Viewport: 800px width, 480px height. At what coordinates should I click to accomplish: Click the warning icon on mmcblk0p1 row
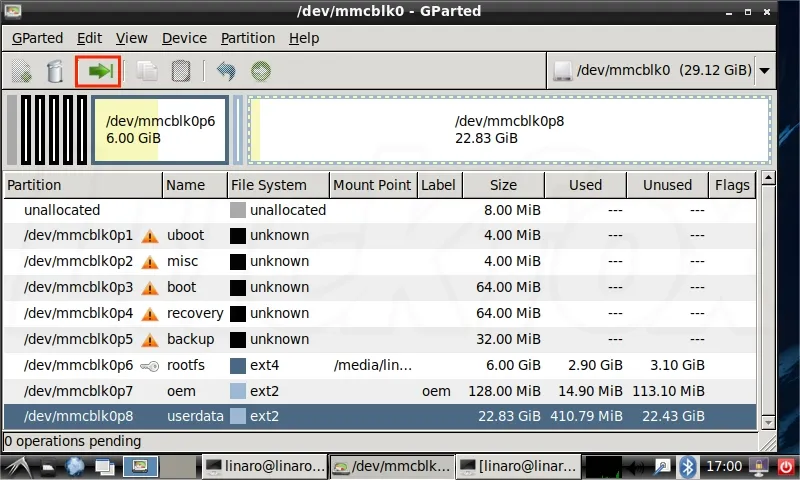(149, 236)
